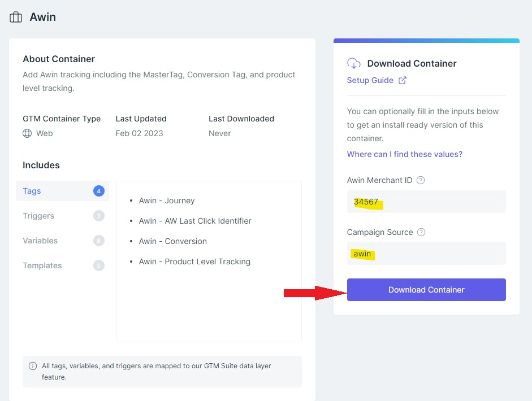532x401 pixels.
Task: Click the Web globe icon
Action: [x=27, y=133]
